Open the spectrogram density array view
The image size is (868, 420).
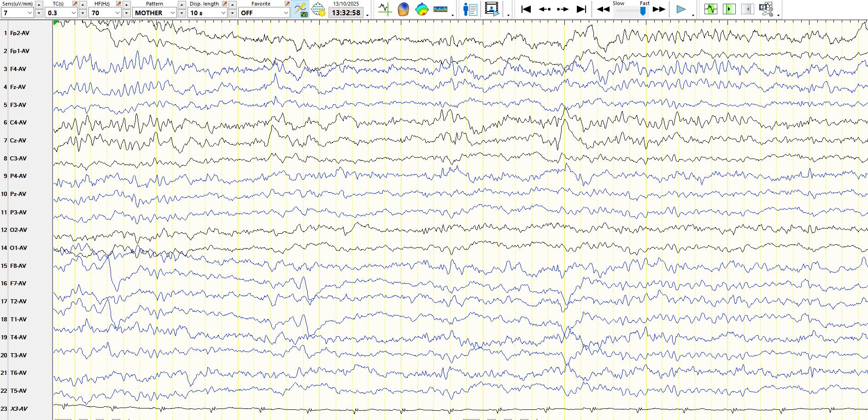(x=440, y=9)
